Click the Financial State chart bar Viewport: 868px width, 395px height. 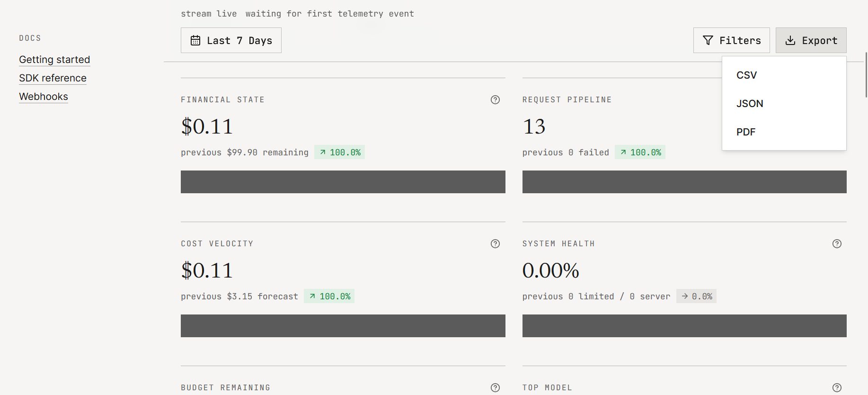343,182
